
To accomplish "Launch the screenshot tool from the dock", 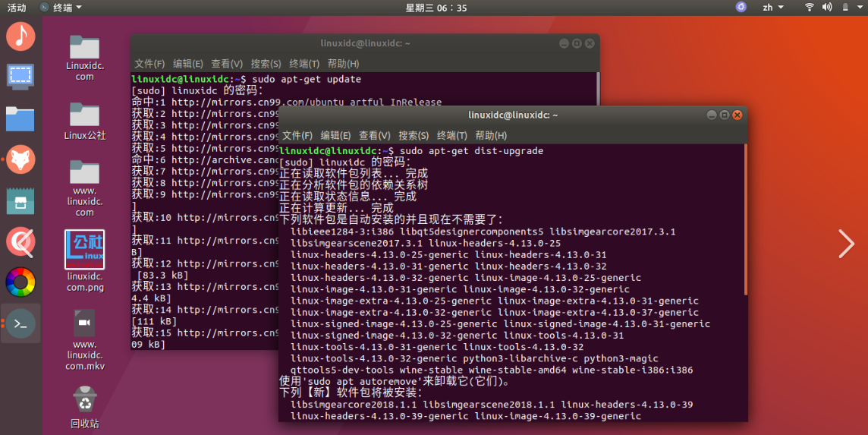I will (x=20, y=77).
